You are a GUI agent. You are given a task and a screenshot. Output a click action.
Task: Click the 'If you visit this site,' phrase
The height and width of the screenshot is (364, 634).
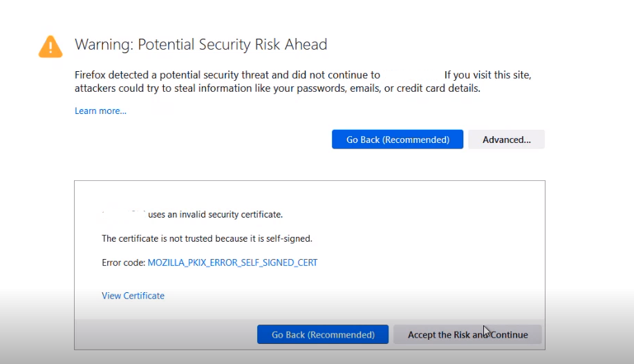point(487,75)
